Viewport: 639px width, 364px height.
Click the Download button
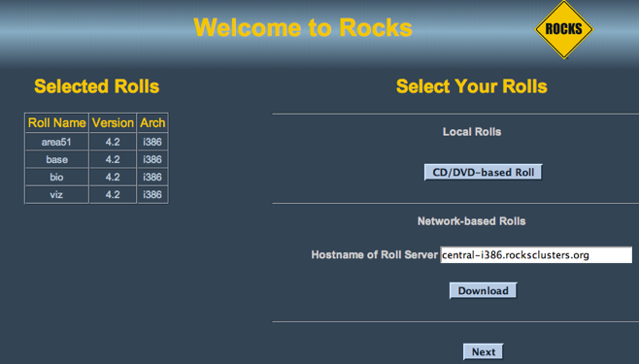point(483,290)
